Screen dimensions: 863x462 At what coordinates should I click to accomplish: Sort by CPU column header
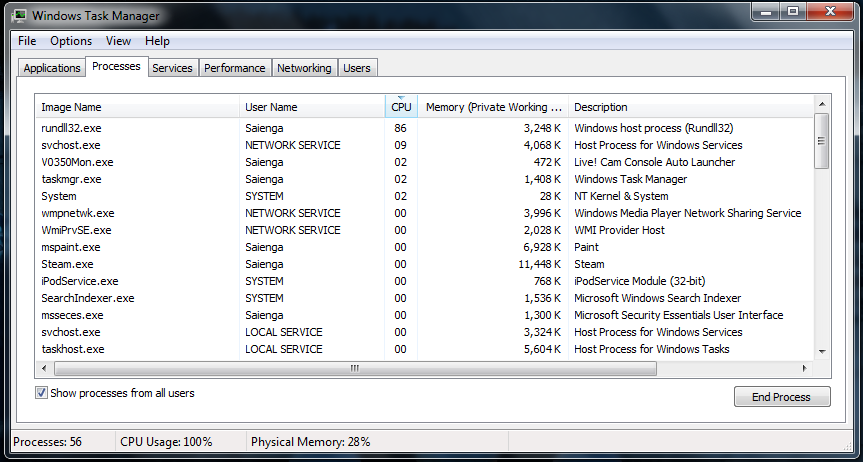(401, 107)
